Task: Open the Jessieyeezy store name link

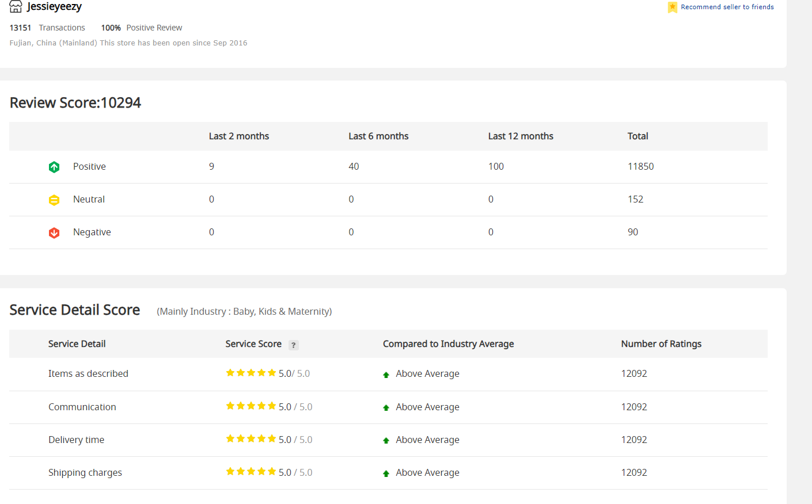Action: 54,6
